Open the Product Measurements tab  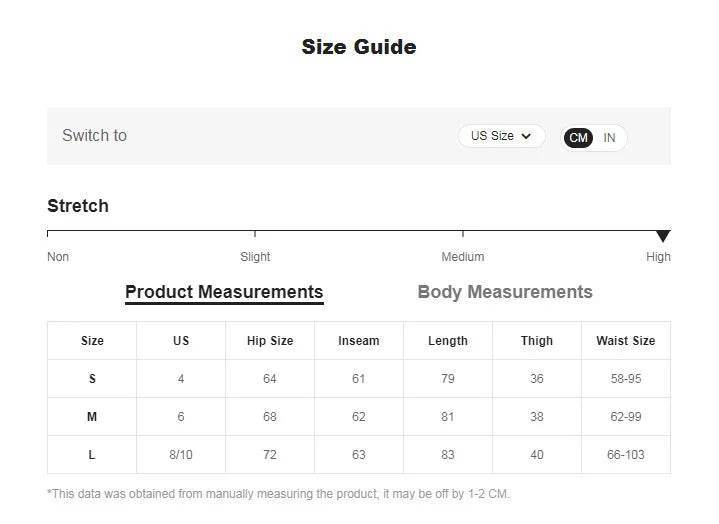click(224, 292)
